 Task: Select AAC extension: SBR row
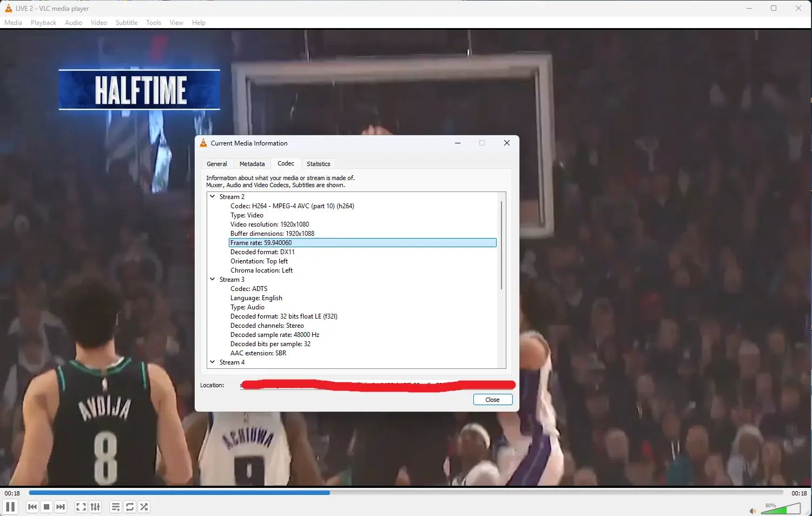(362, 353)
